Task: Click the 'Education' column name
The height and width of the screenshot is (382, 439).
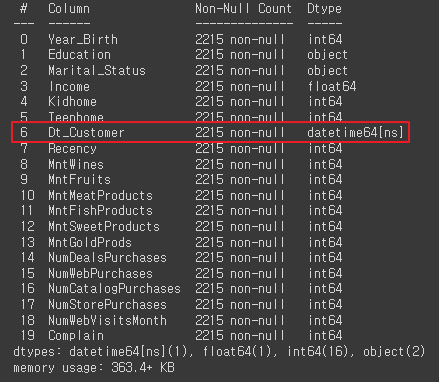Action: click(x=79, y=55)
